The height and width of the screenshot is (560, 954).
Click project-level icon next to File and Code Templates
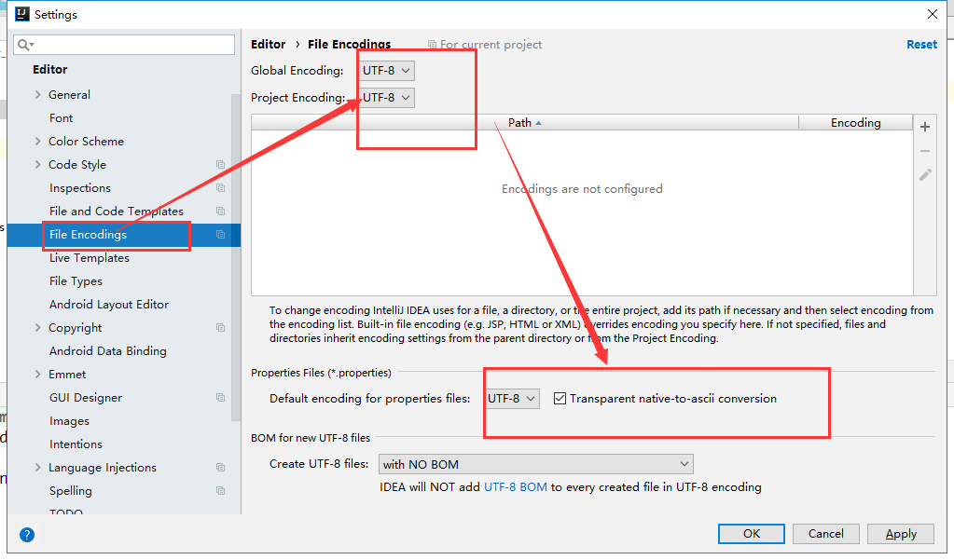point(220,211)
